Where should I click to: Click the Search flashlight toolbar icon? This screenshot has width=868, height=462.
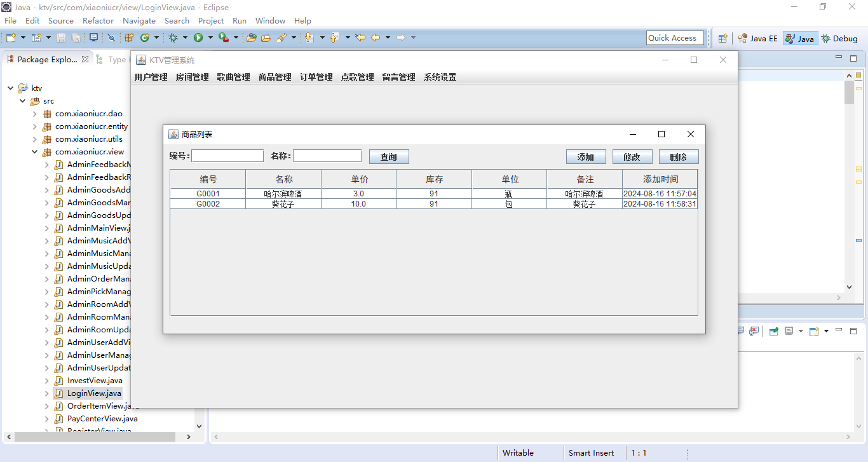281,38
